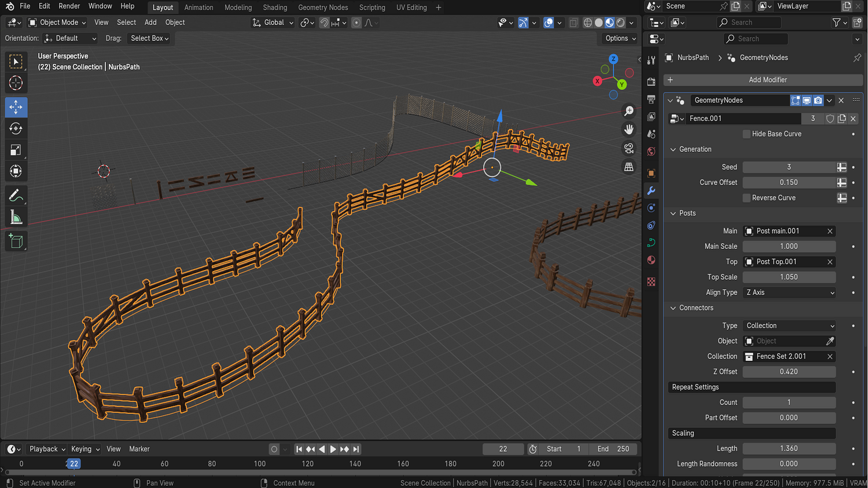Open the Physics properties tab

coord(652,208)
